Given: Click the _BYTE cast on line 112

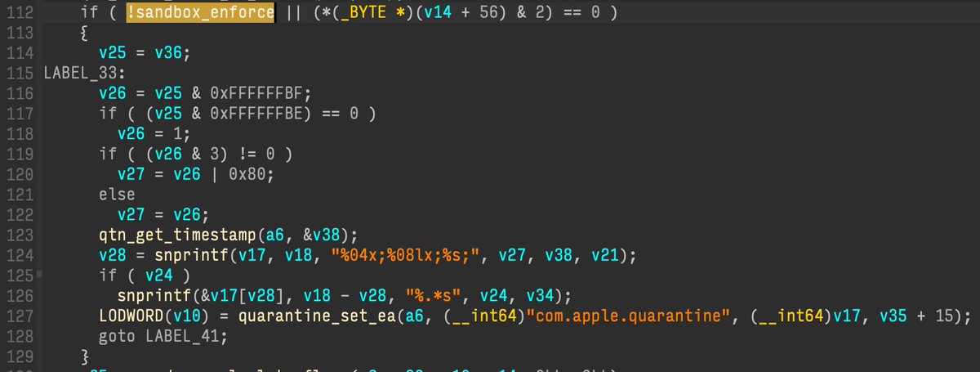Looking at the screenshot, I should [358, 12].
